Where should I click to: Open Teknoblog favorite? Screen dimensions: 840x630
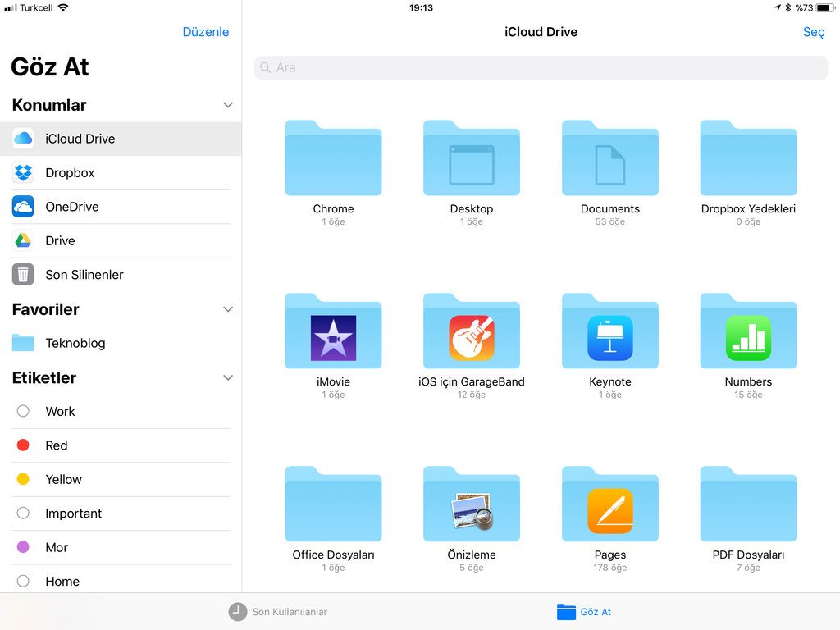tap(121, 343)
